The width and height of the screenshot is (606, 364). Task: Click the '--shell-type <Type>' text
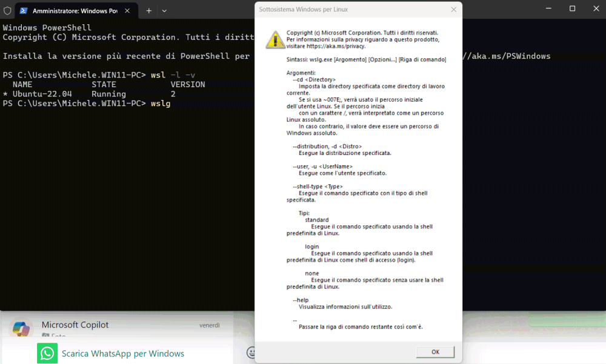[318, 187]
